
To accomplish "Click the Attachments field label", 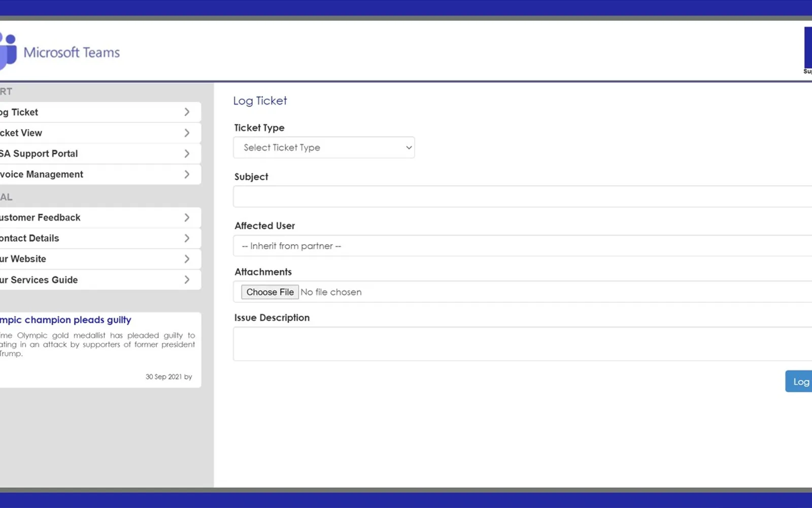I will coord(263,272).
